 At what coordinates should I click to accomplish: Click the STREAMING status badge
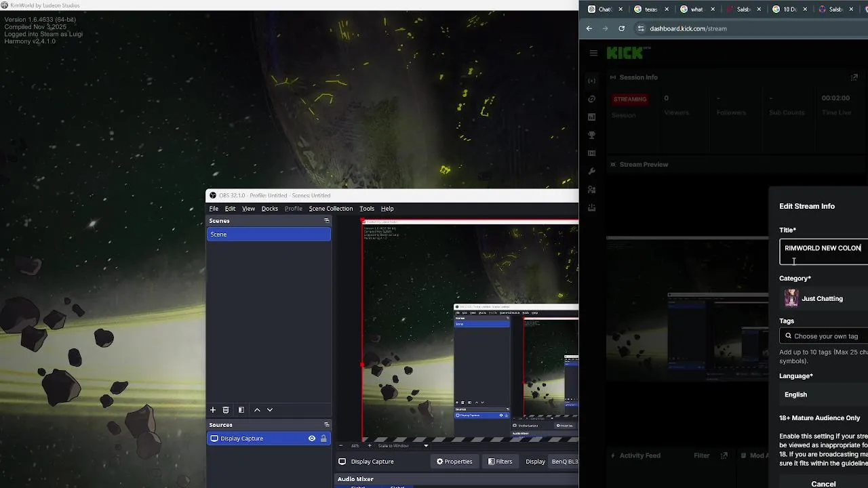point(630,99)
